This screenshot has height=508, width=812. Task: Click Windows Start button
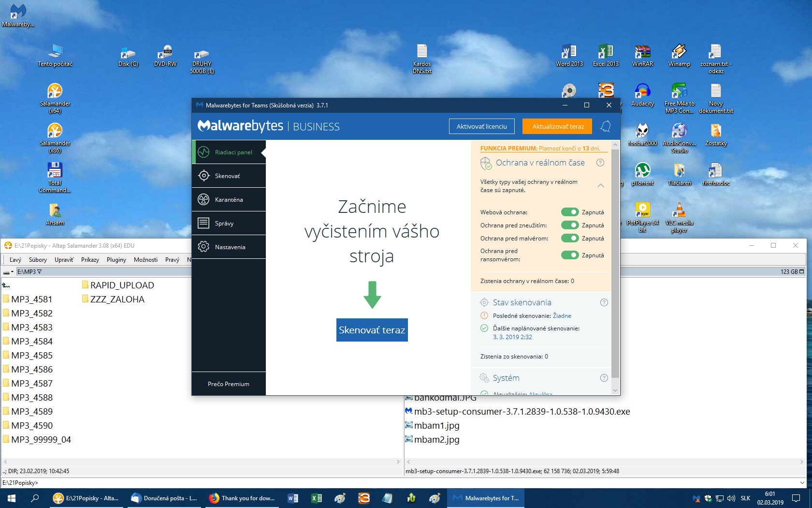pos(12,498)
